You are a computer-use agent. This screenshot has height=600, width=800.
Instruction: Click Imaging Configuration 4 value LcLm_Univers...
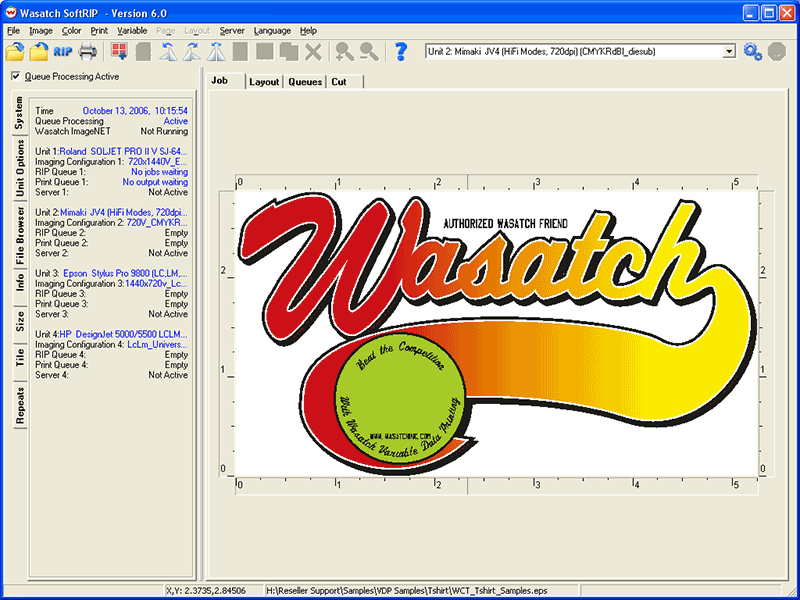(x=158, y=344)
